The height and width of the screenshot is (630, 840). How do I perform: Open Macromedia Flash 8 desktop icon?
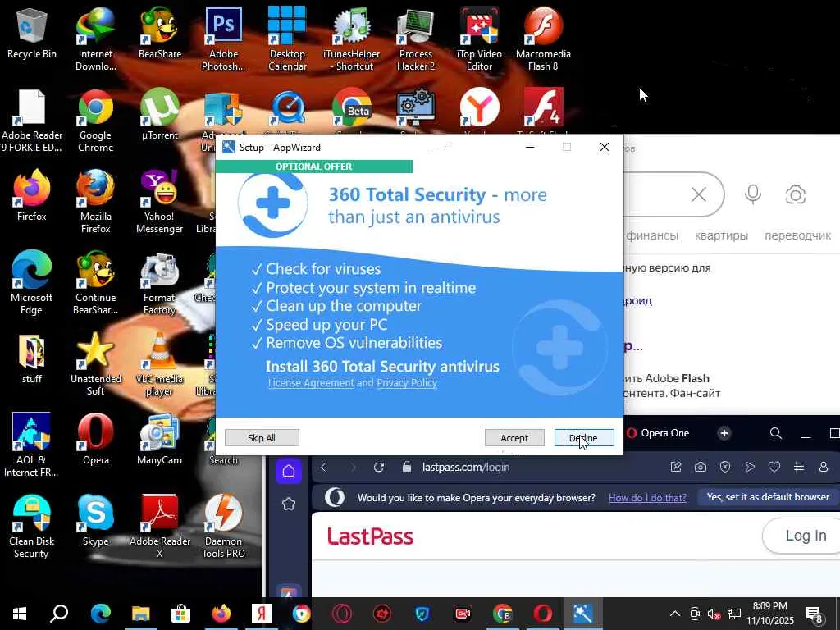543,39
